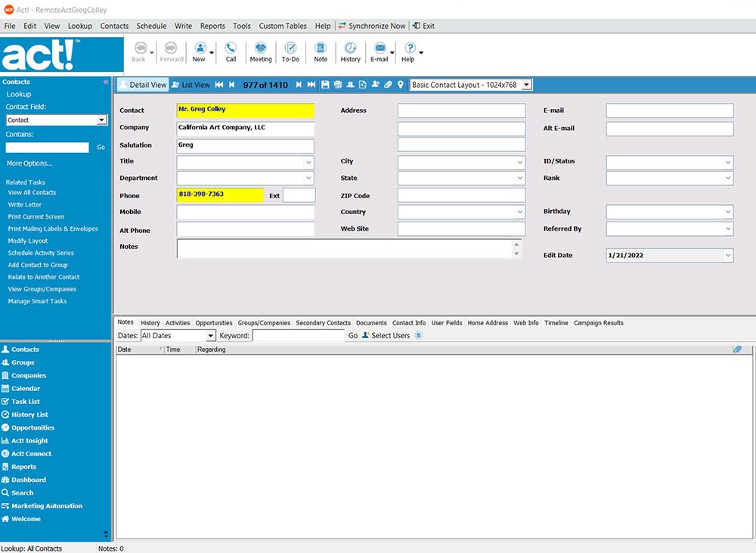Open the Custom Tables menu
Screen dimensions: 756x553
283,26
